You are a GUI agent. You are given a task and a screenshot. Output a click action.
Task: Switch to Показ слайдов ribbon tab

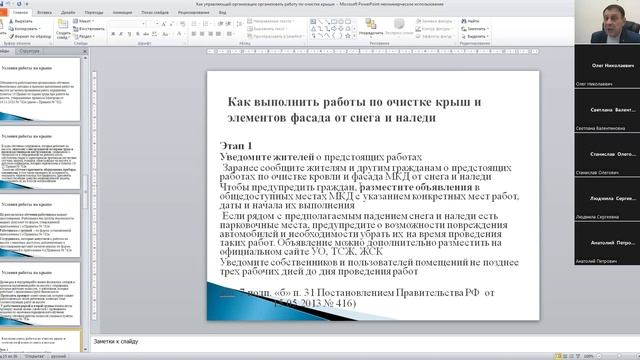pyautogui.click(x=155, y=13)
